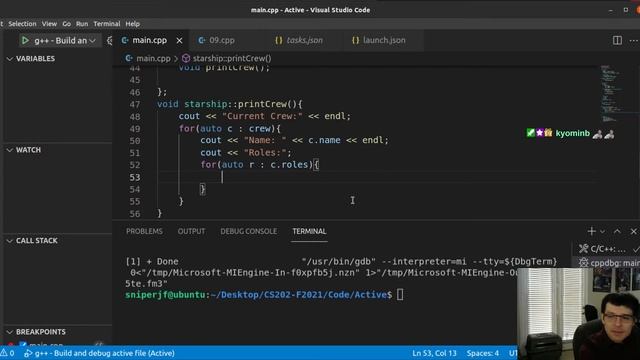The image size is (640, 360).
Task: Click the code minimap overview
Action: point(610,93)
